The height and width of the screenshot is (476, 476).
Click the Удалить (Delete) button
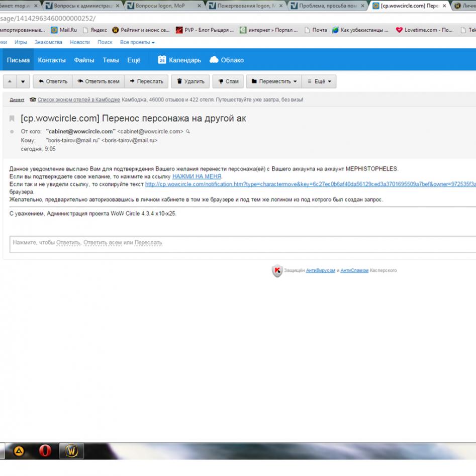click(x=190, y=81)
